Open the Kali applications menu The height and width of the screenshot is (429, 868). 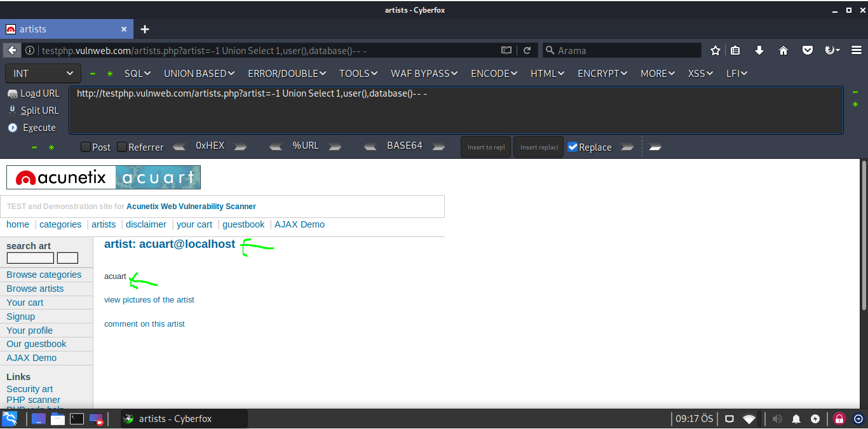(10, 419)
